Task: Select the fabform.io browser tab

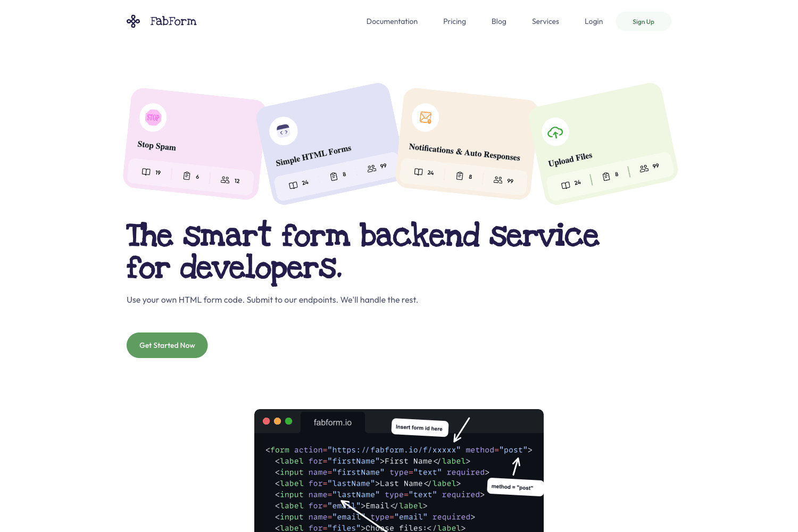Action: (x=333, y=422)
